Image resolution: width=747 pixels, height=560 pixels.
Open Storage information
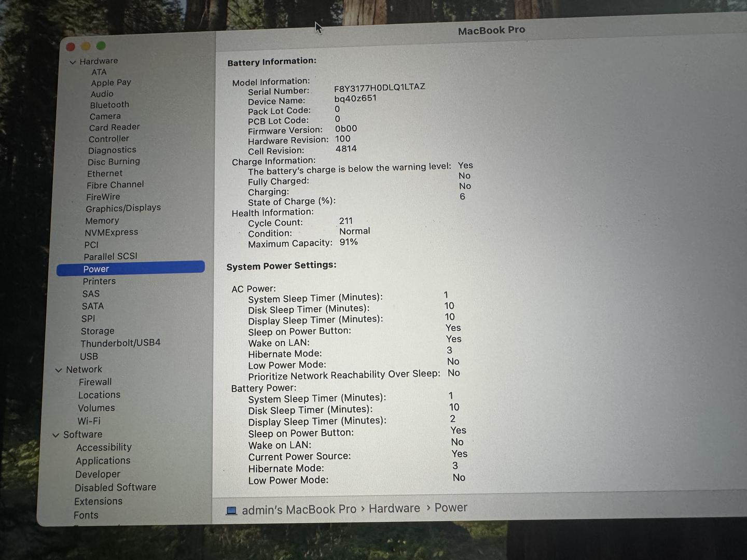click(x=98, y=331)
